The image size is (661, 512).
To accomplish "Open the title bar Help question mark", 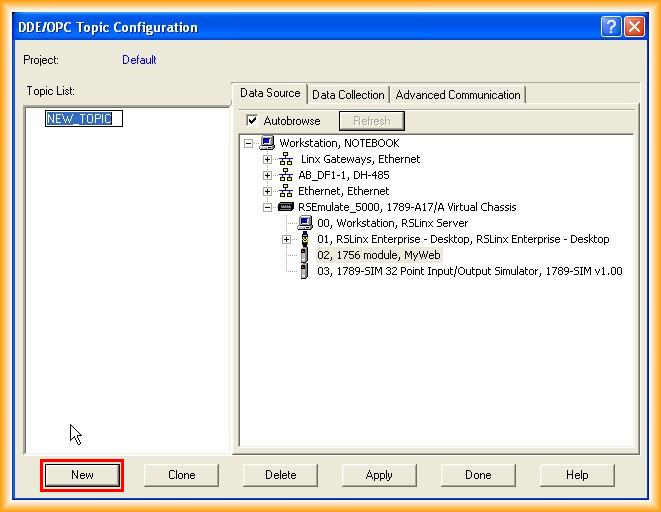I will pyautogui.click(x=611, y=27).
